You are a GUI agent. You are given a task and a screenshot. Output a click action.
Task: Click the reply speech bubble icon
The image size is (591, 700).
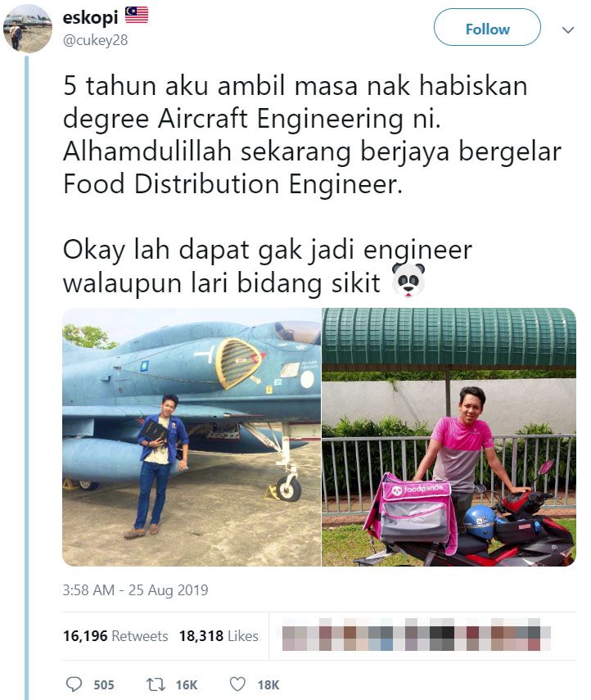[x=74, y=684]
